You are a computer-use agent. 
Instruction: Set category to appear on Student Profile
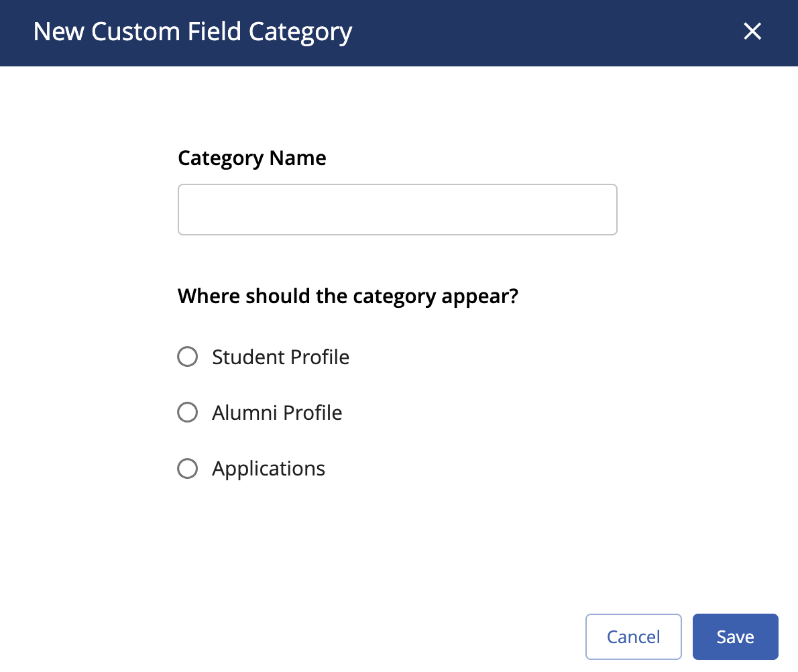click(x=187, y=357)
